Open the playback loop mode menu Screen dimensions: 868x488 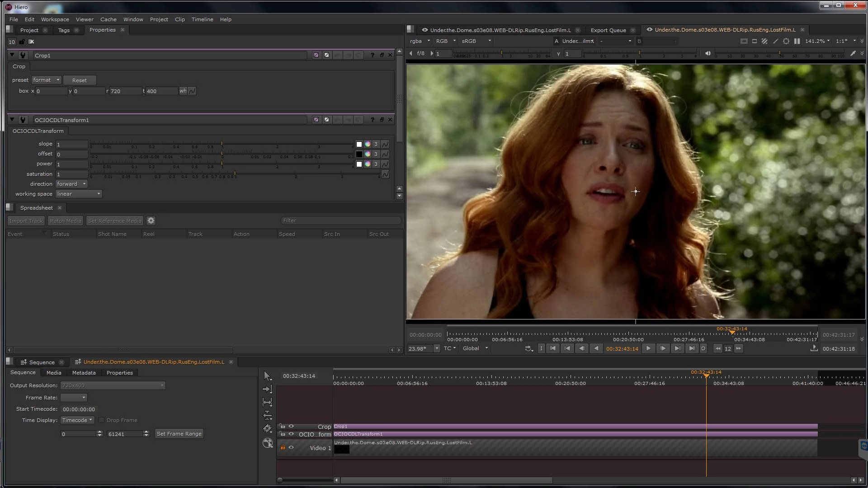click(529, 348)
